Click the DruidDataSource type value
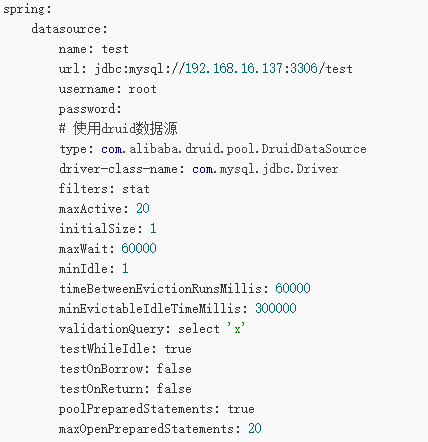 (233, 149)
